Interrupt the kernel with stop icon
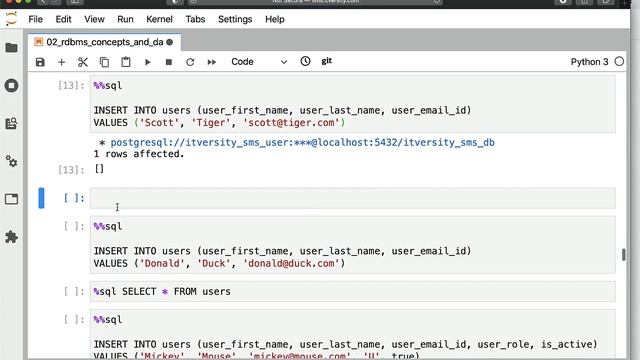Screen dimensions: 640x360 point(169,62)
